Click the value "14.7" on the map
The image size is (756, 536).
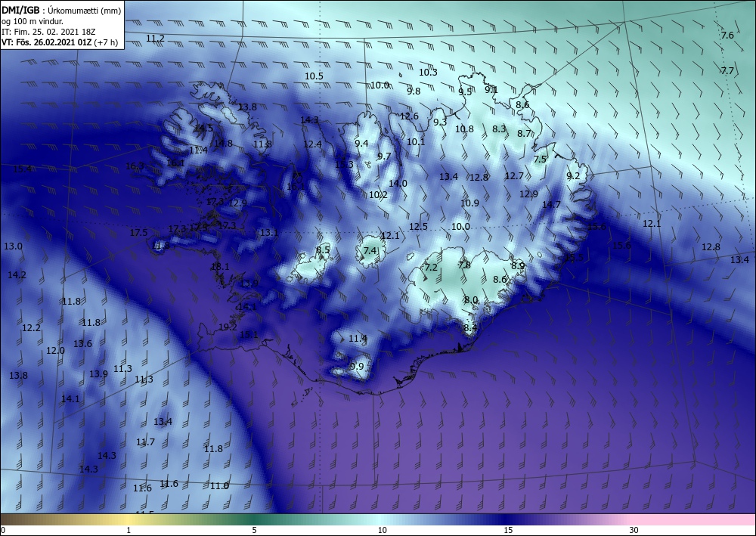(551, 205)
